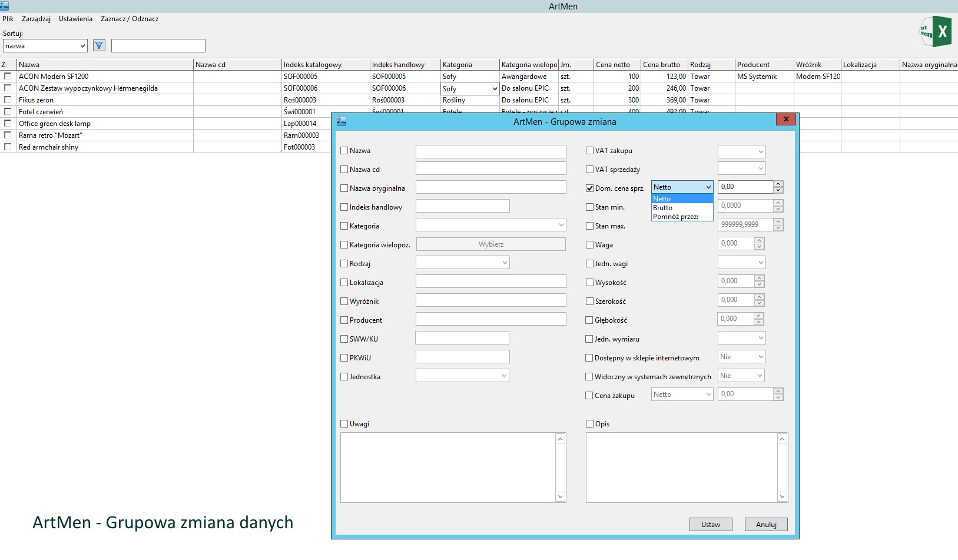Click the SWW/KU text field
The height and width of the screenshot is (560, 958).
(462, 338)
